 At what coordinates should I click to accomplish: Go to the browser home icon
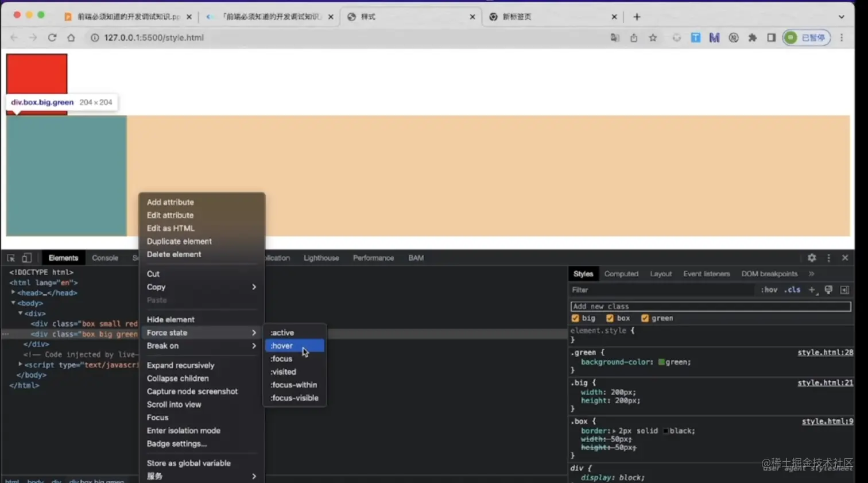click(x=71, y=37)
